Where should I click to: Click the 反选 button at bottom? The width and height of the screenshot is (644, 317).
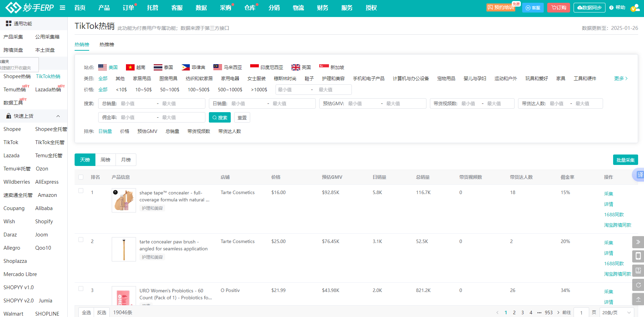point(102,312)
